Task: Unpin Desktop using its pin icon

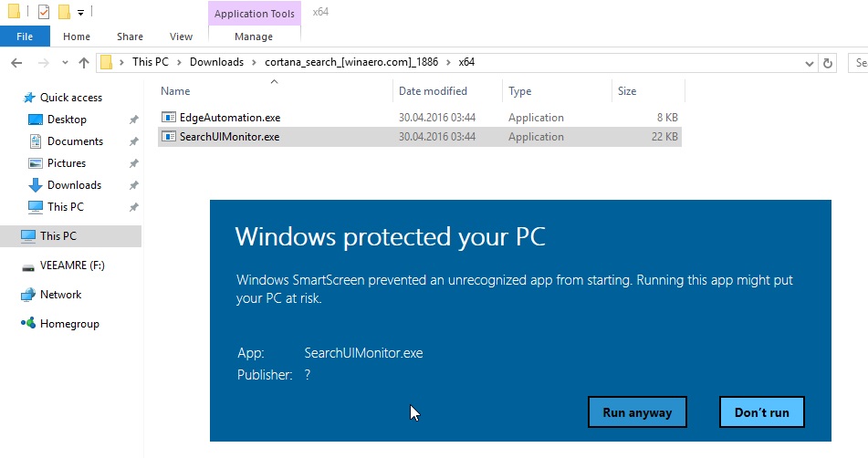Action: [133, 120]
